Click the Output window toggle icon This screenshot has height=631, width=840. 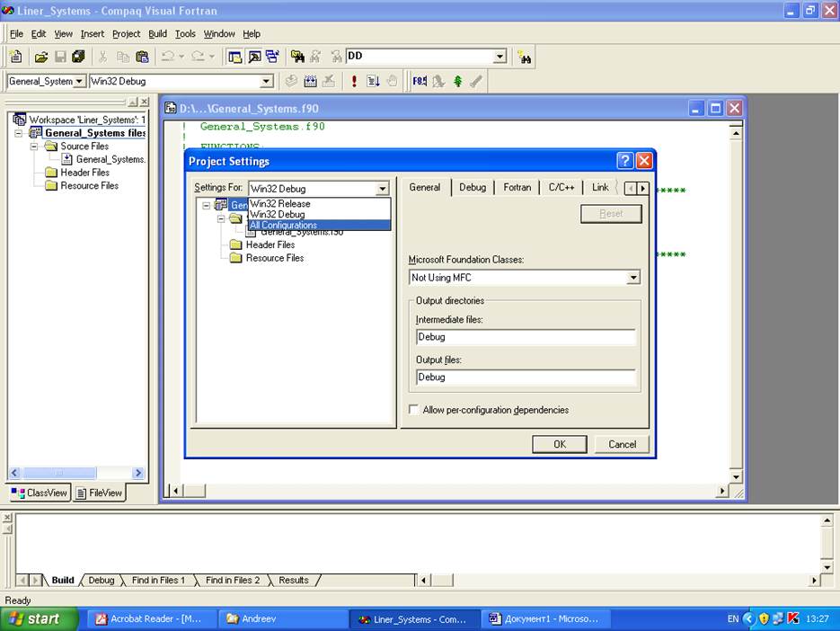coord(254,57)
